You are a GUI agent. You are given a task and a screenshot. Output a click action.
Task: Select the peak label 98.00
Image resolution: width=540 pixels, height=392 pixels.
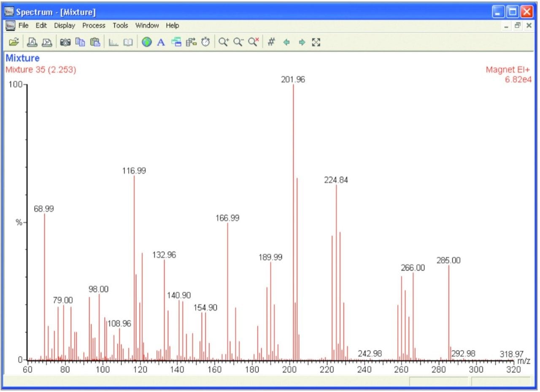pos(99,289)
